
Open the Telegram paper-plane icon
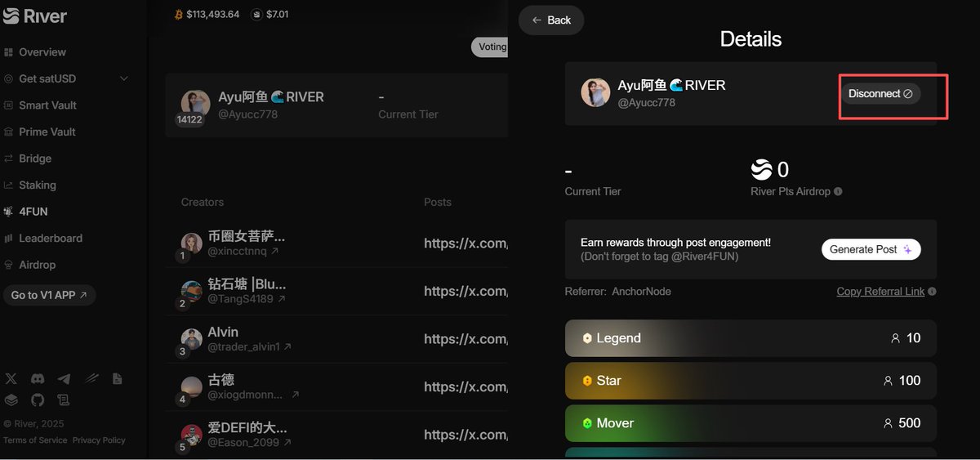tap(64, 379)
